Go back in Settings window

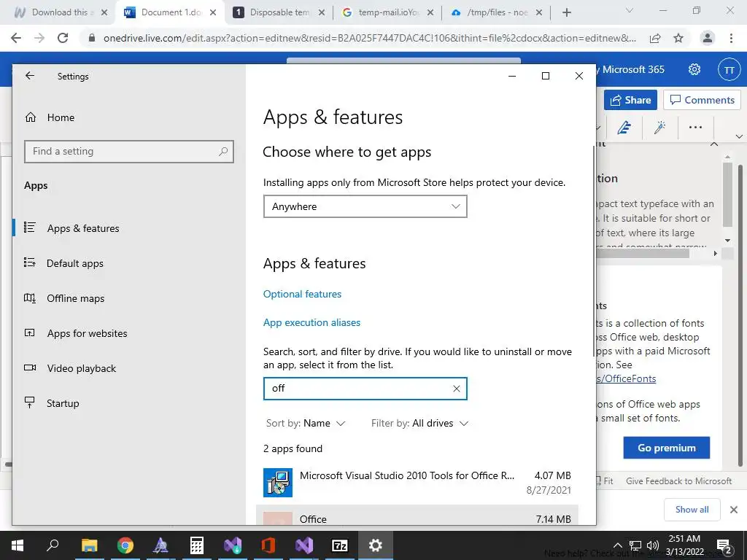(29, 76)
